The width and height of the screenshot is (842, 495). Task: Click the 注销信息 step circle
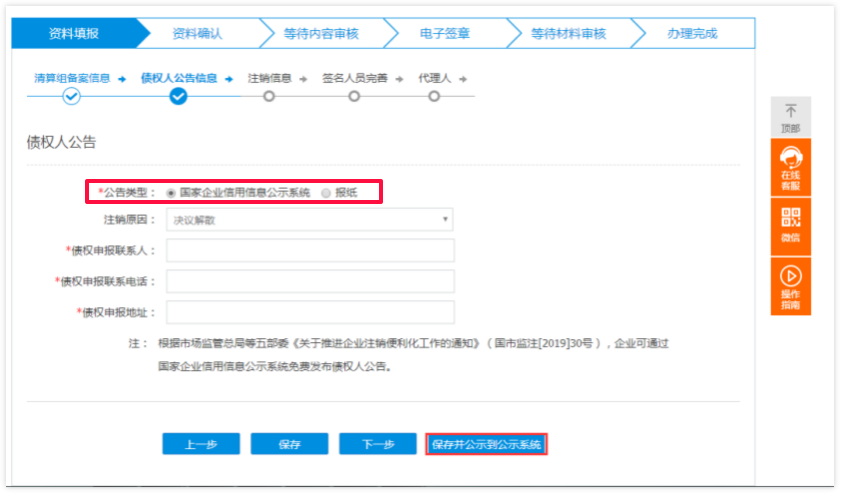(268, 97)
